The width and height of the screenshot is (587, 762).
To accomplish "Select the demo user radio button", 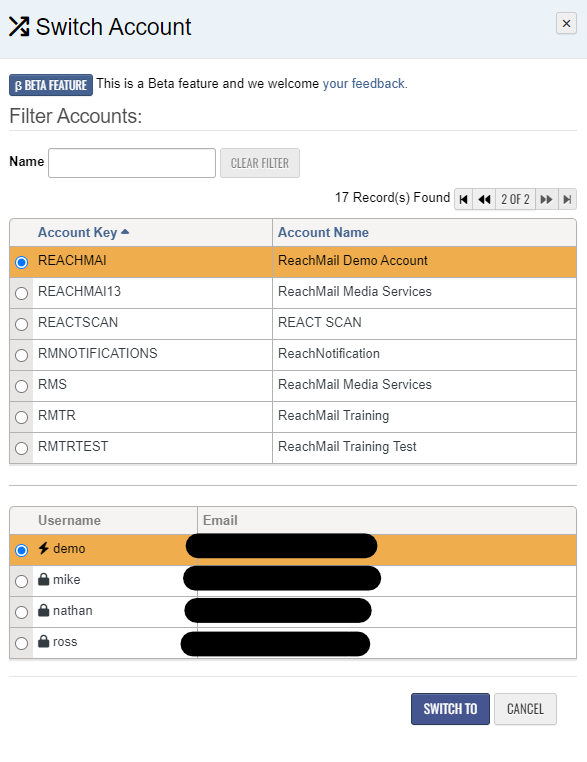I will [21, 550].
